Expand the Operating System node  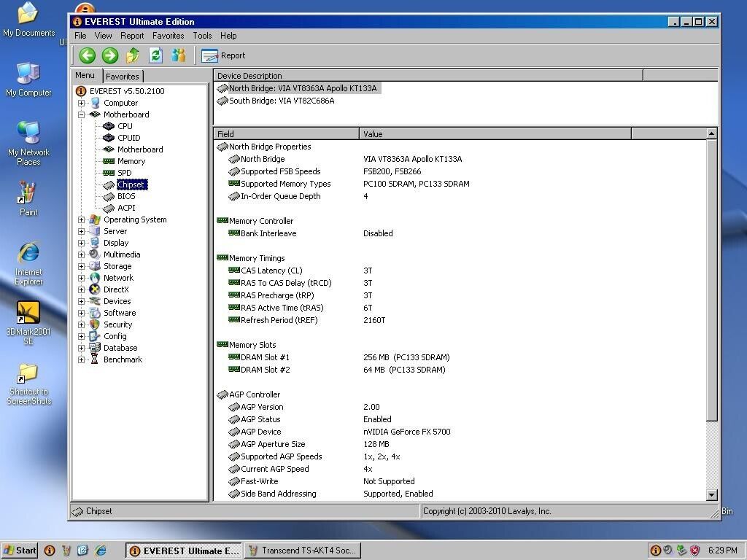[x=81, y=219]
